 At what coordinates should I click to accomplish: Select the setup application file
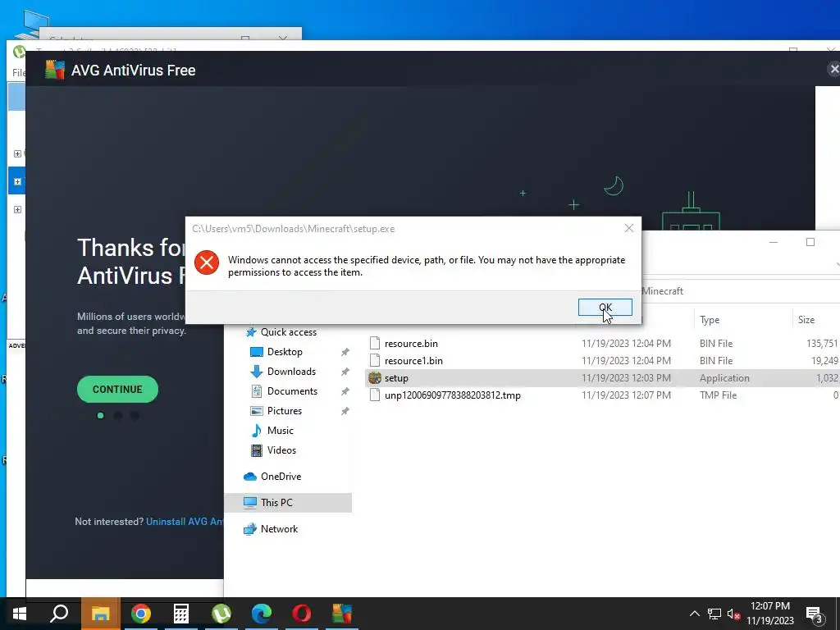(x=396, y=378)
